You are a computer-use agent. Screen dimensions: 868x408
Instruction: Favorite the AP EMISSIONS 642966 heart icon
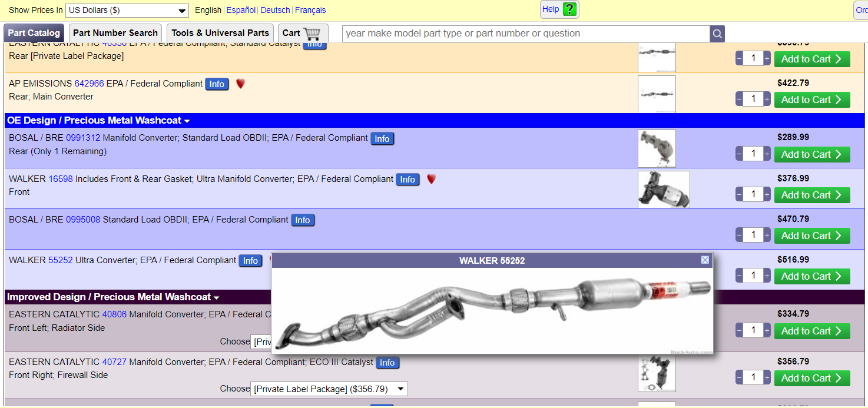pyautogui.click(x=240, y=84)
